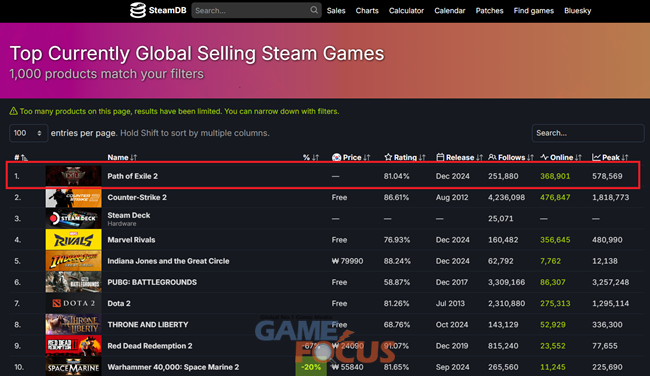Click the Korean flag Price column header
Viewport: 650px width, 376px height.
click(351, 157)
